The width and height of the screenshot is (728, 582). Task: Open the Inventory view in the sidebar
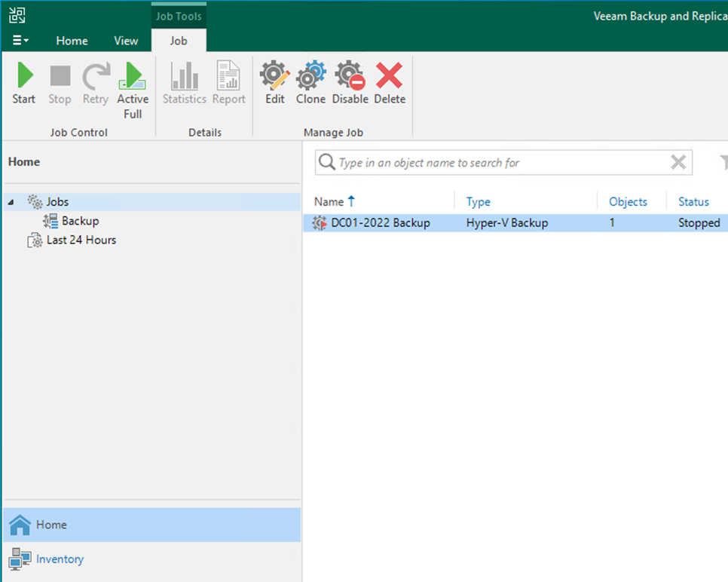[60, 559]
